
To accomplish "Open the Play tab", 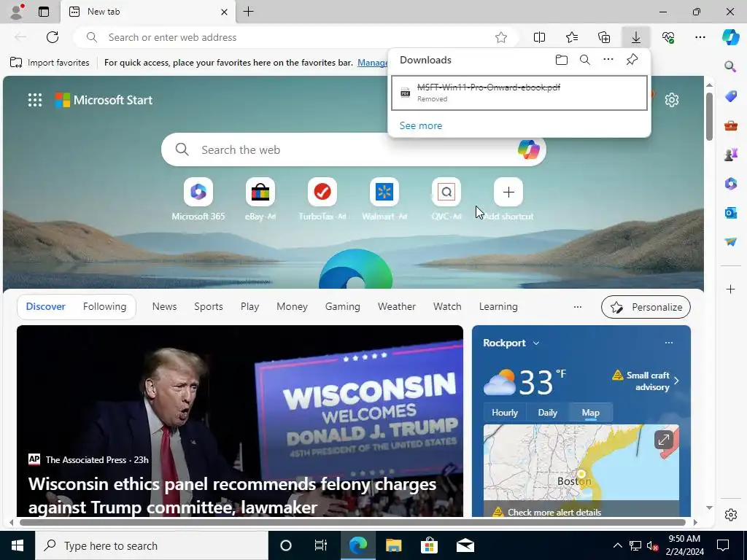I will tap(249, 307).
